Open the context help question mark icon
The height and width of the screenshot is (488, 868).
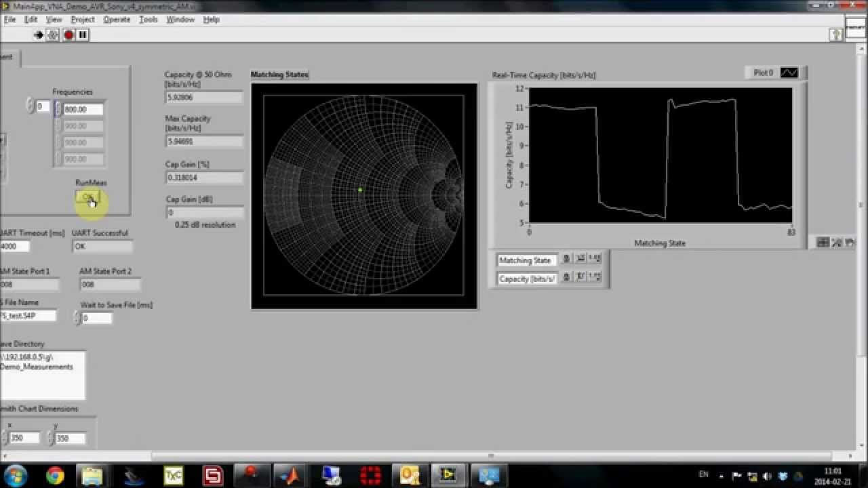point(837,35)
